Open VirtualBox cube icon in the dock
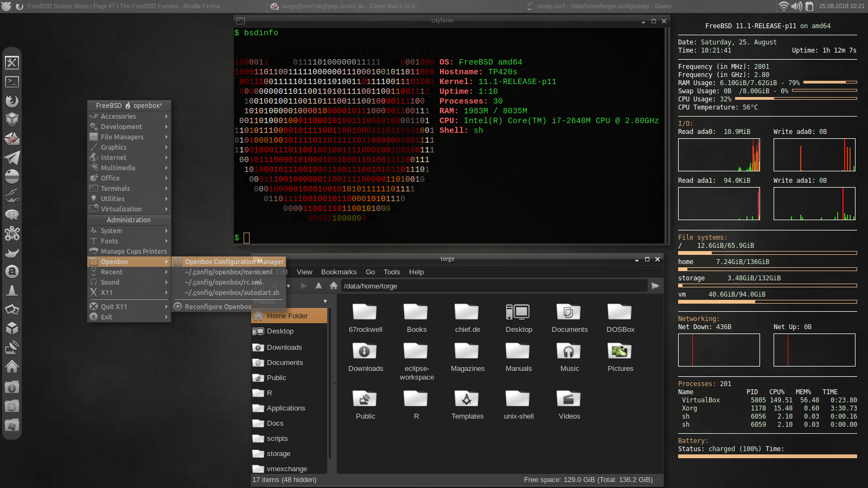The height and width of the screenshot is (488, 868). (x=12, y=119)
